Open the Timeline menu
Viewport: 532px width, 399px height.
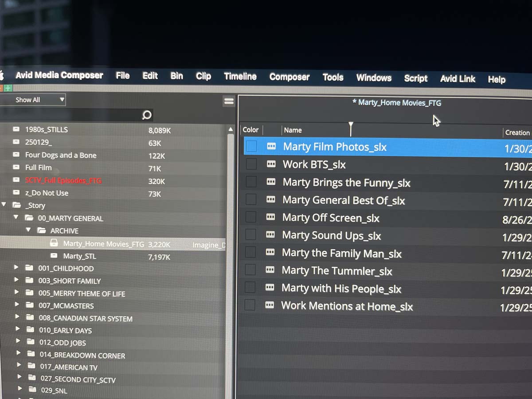tap(240, 77)
